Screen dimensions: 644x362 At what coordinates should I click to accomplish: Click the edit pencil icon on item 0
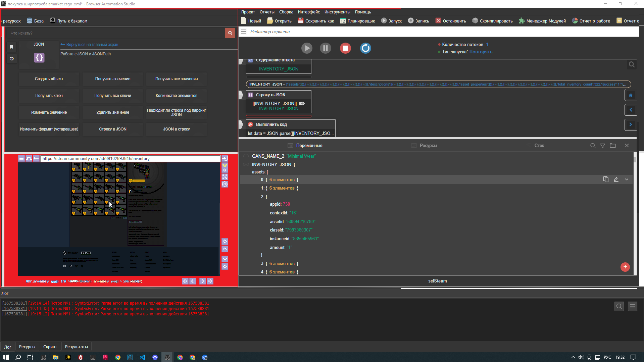point(616,179)
